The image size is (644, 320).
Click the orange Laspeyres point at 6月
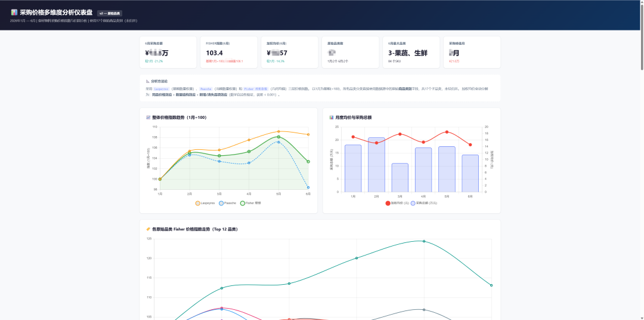(x=308, y=134)
